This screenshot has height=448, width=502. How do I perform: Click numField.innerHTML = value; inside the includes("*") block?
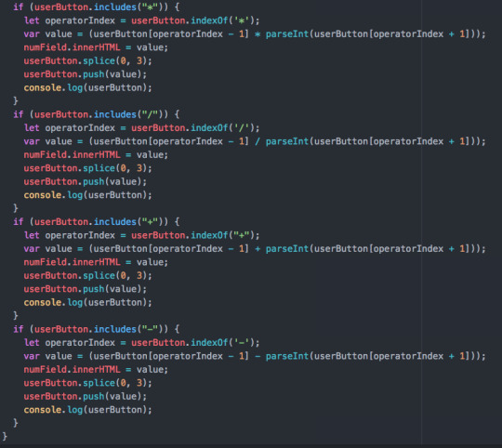pyautogui.click(x=96, y=47)
